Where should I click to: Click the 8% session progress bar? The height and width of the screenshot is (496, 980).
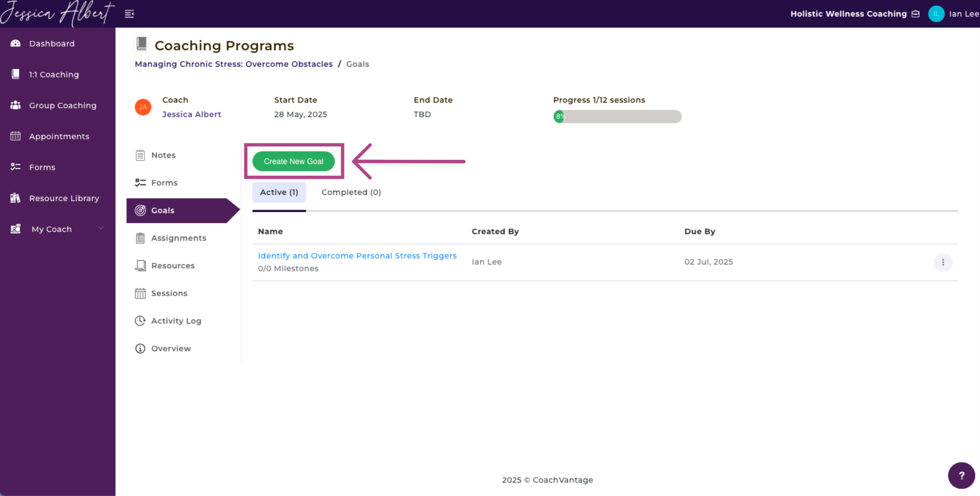point(617,117)
